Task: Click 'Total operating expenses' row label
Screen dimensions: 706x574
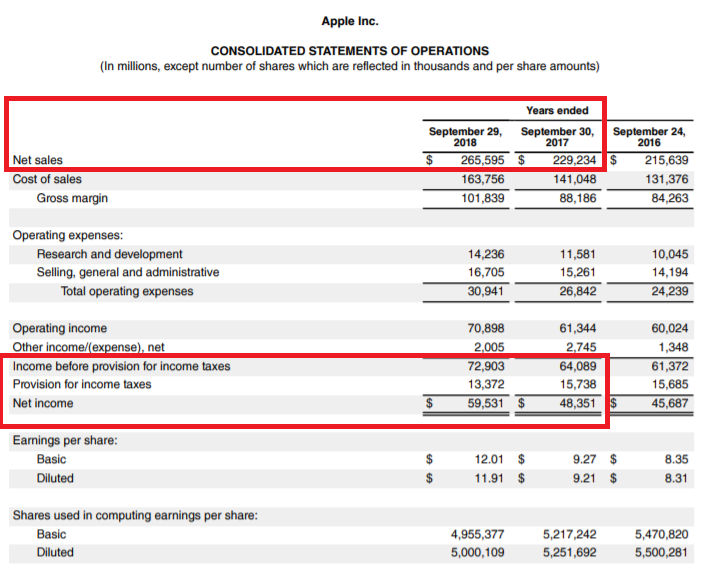Action: coord(127,291)
